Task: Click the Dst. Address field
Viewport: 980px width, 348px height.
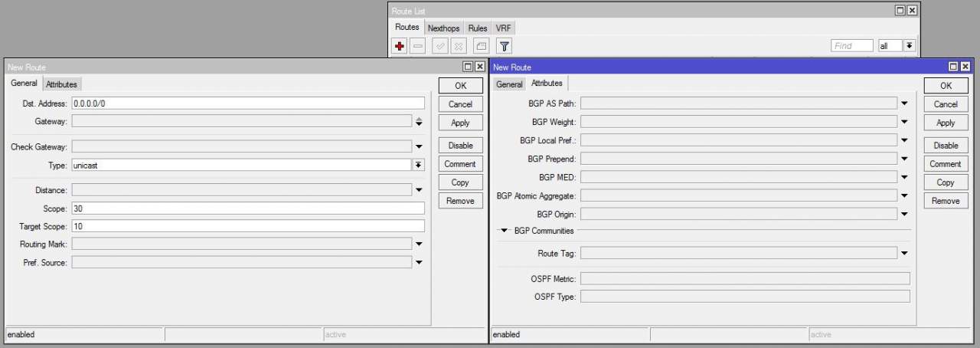Action: (248, 103)
